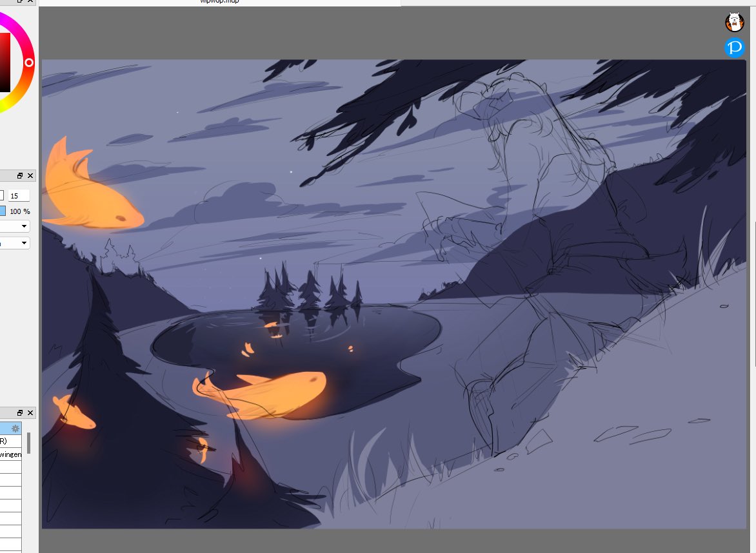
Task: Click the blue opacity bar next to 100 %
Action: (x=3, y=211)
